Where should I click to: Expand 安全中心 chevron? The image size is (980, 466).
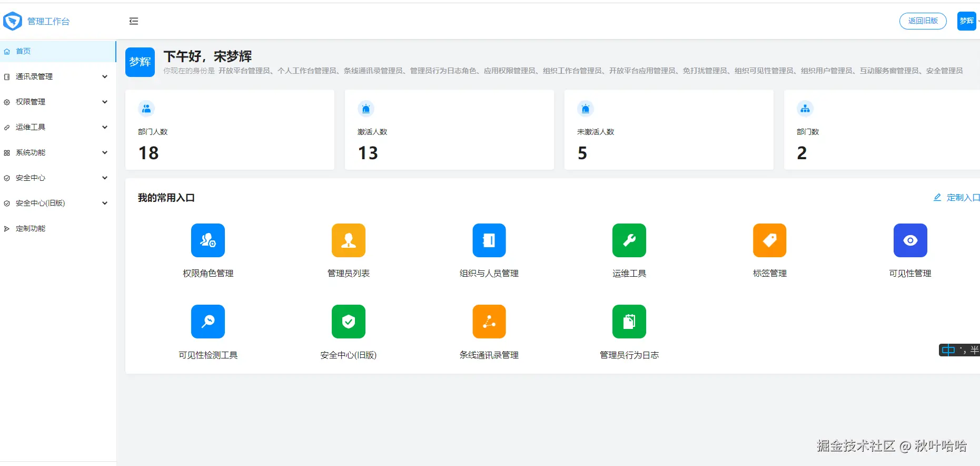coord(105,178)
